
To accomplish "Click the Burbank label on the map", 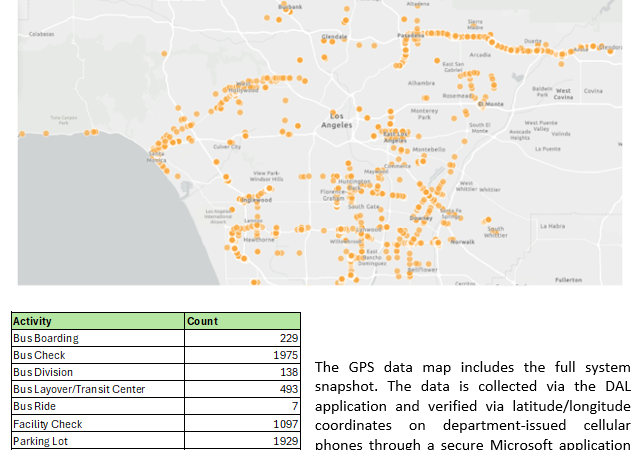I will coord(290,7).
